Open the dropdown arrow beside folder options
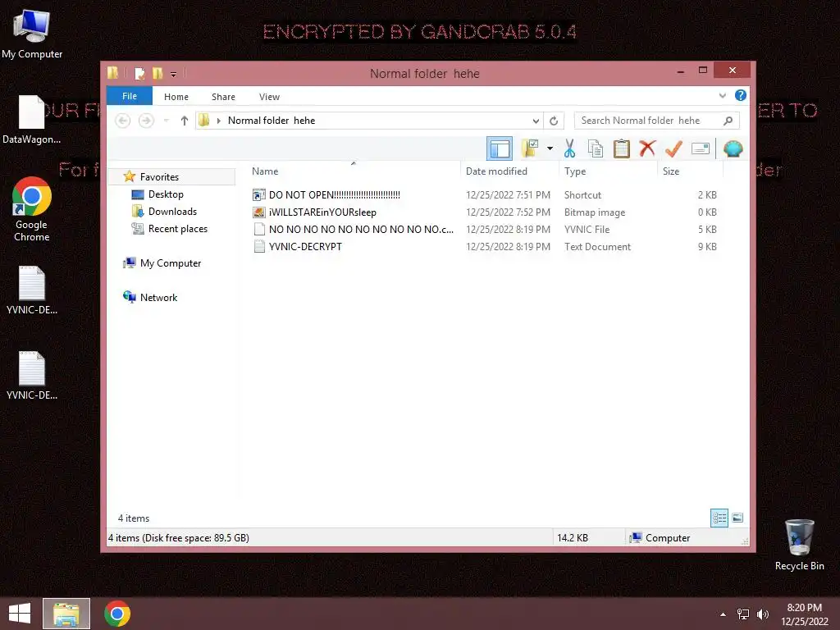This screenshot has width=840, height=630. click(550, 148)
